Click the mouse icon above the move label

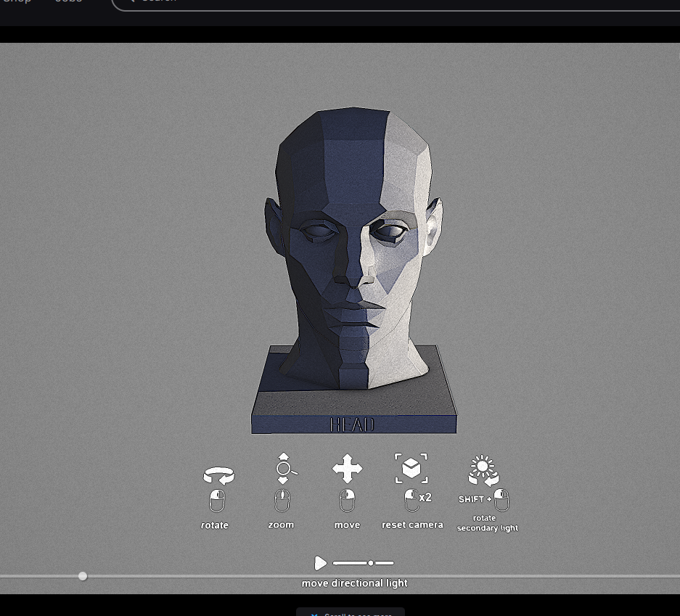coord(347,501)
